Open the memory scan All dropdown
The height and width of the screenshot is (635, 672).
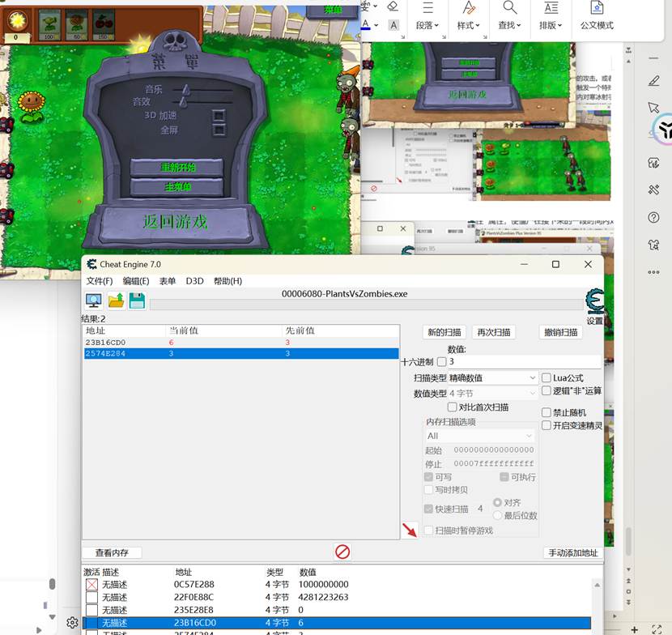479,436
